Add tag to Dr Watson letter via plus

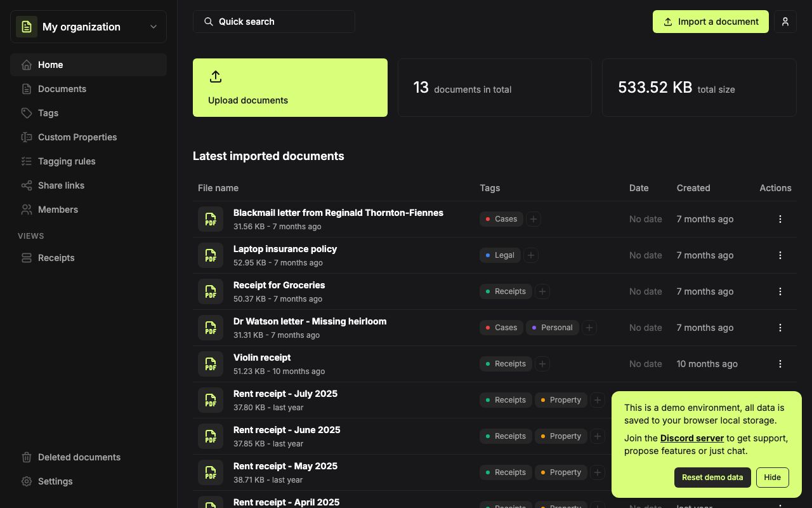589,328
